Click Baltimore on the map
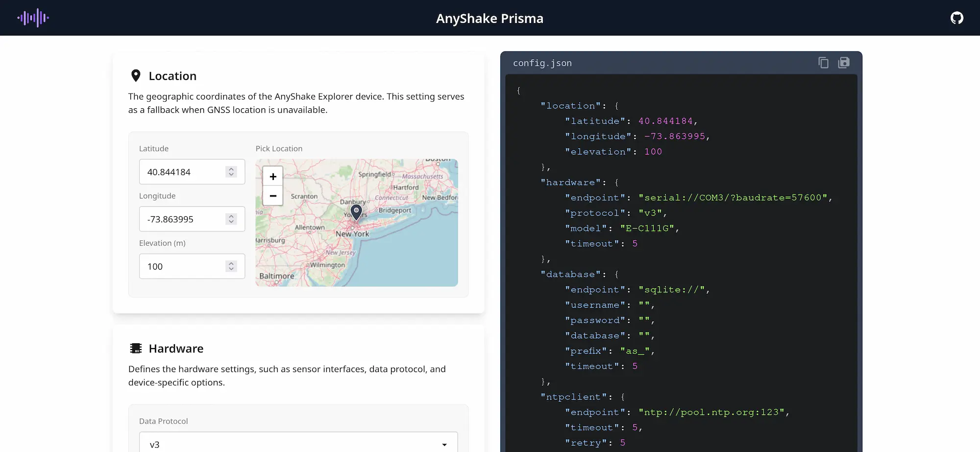 coord(277,276)
